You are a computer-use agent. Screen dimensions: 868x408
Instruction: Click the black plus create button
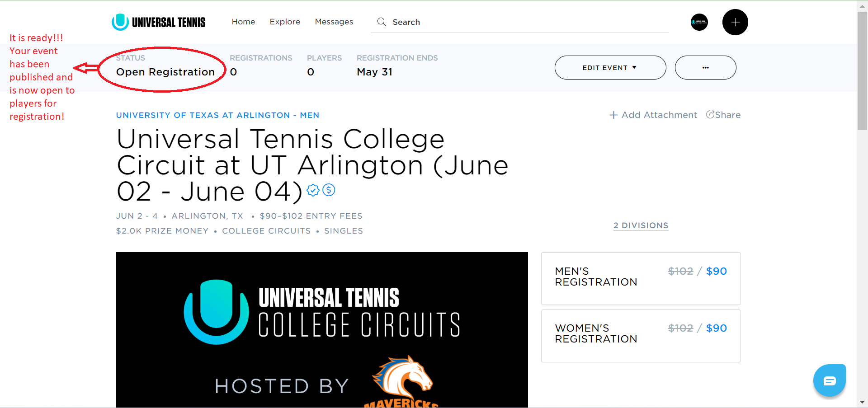(735, 22)
